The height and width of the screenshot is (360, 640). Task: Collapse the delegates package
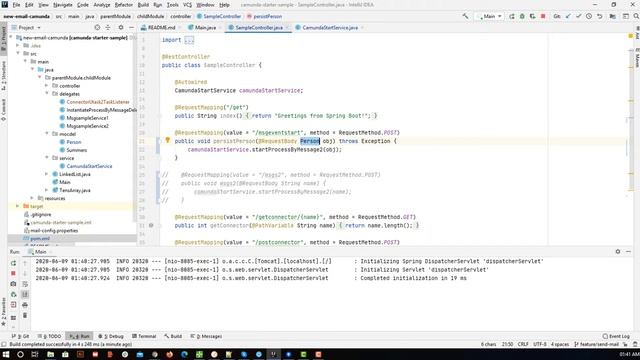47,93
